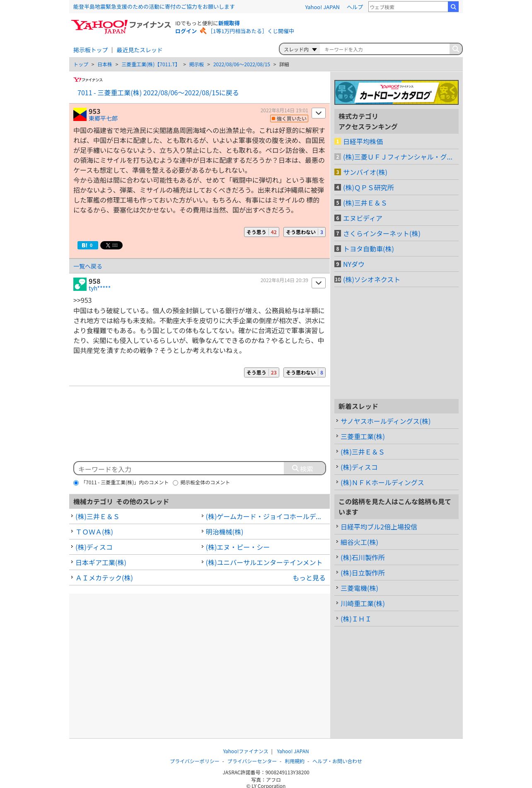This screenshot has width=532, height=788.
Task: Share post via Hatena B! button
Action: click(x=88, y=245)
